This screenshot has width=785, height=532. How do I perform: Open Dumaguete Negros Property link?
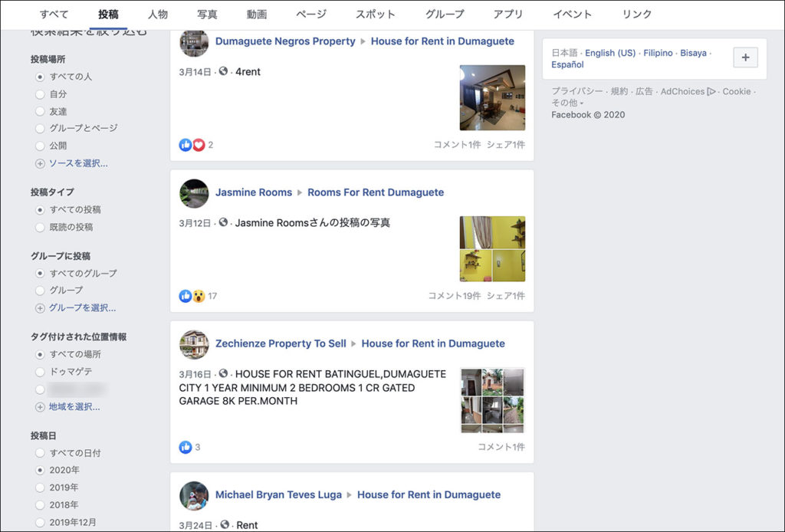point(285,41)
